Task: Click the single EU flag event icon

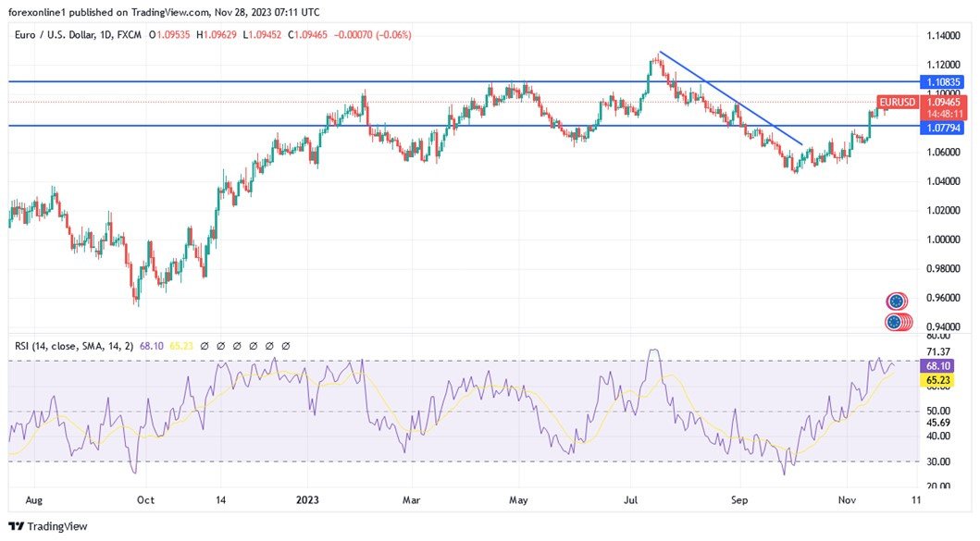Action: [x=896, y=301]
